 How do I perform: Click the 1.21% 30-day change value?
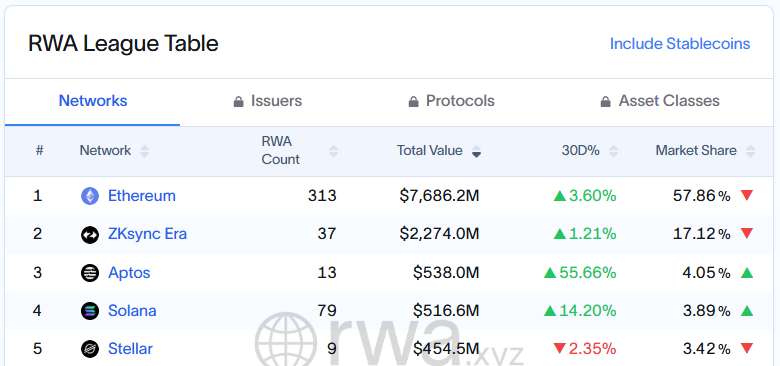pos(592,234)
